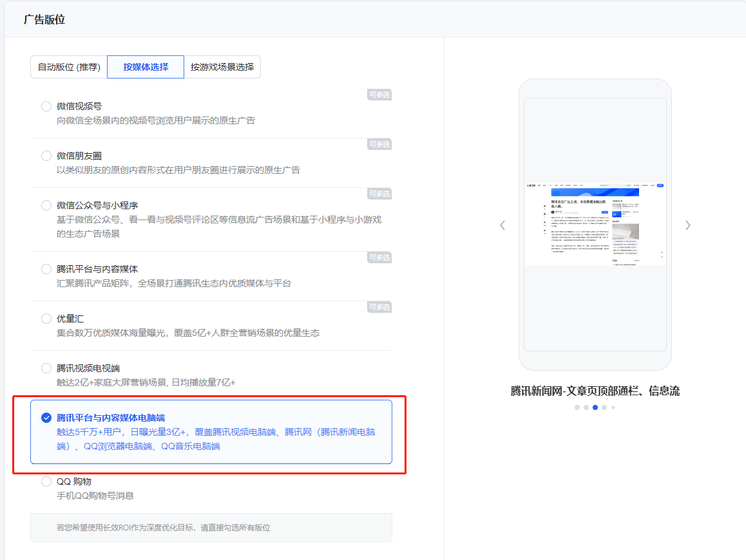Open the 按游戏场景选择 tab
The width and height of the screenshot is (746, 560).
222,67
